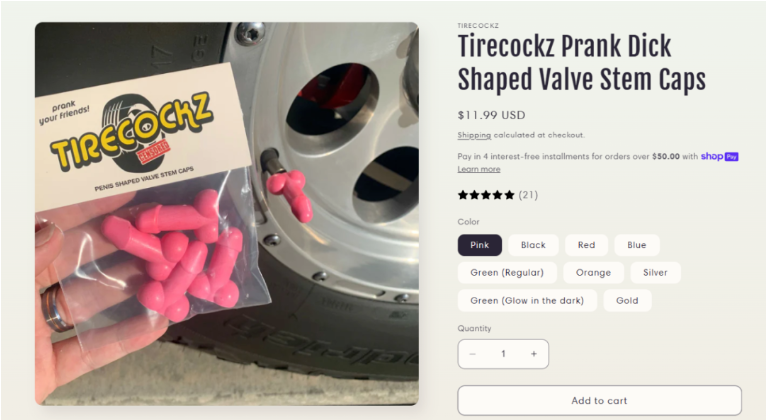Select Green (Regular) color
Viewport: 767px width, 420px height.
point(507,273)
